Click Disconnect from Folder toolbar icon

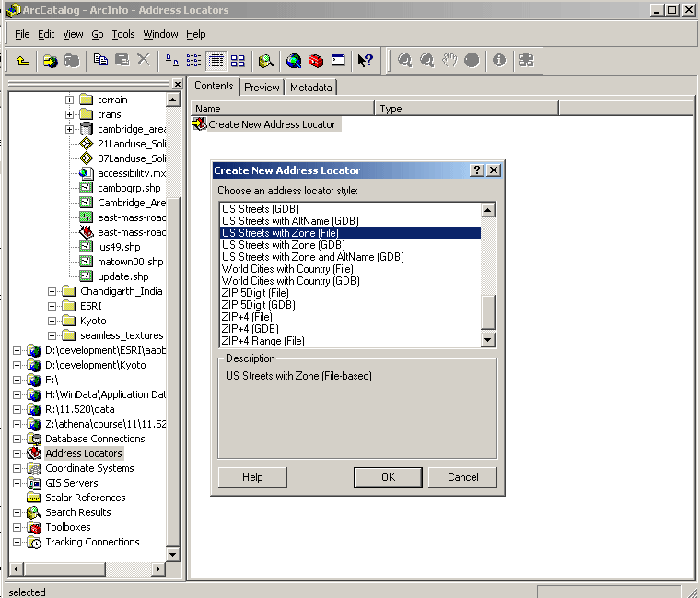pos(72,60)
